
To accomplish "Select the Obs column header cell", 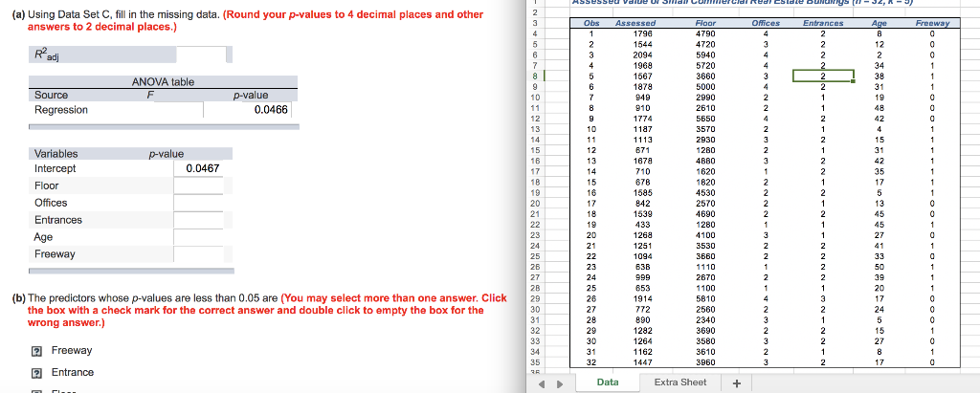I will (590, 23).
